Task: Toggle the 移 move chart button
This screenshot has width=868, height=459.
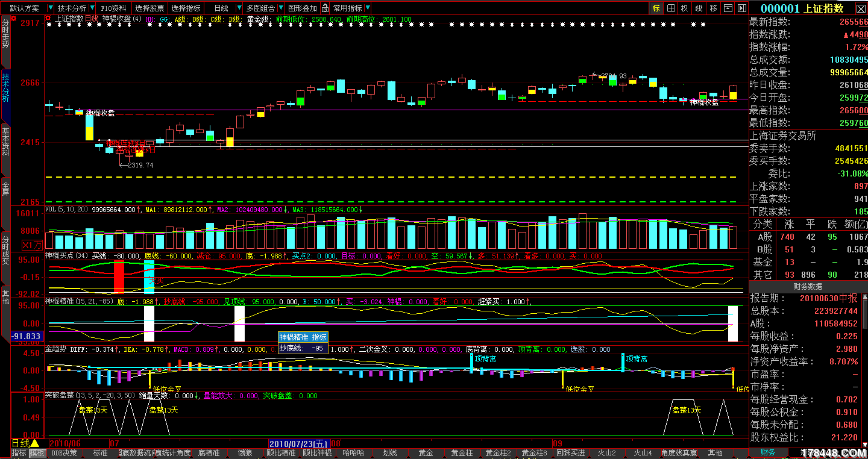Action: [713, 8]
